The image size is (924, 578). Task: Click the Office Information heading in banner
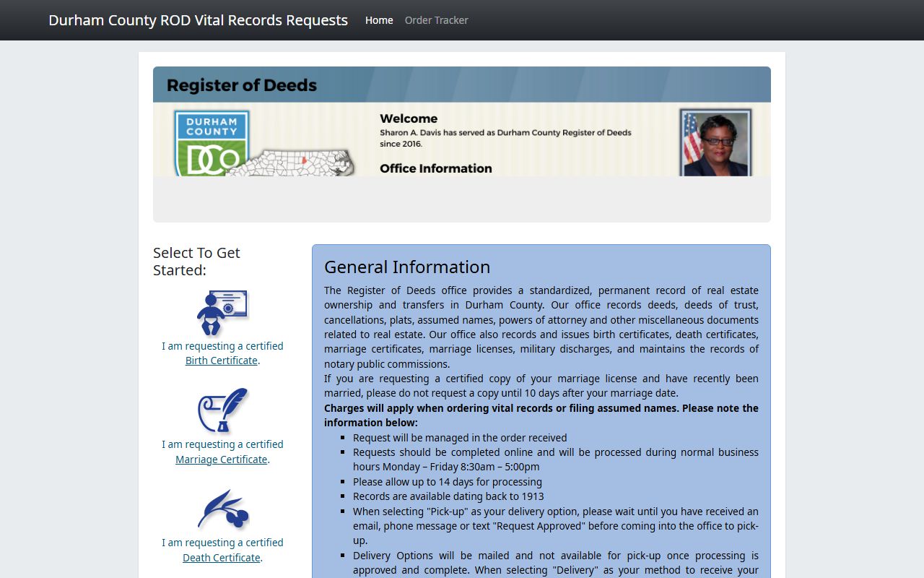tap(436, 168)
